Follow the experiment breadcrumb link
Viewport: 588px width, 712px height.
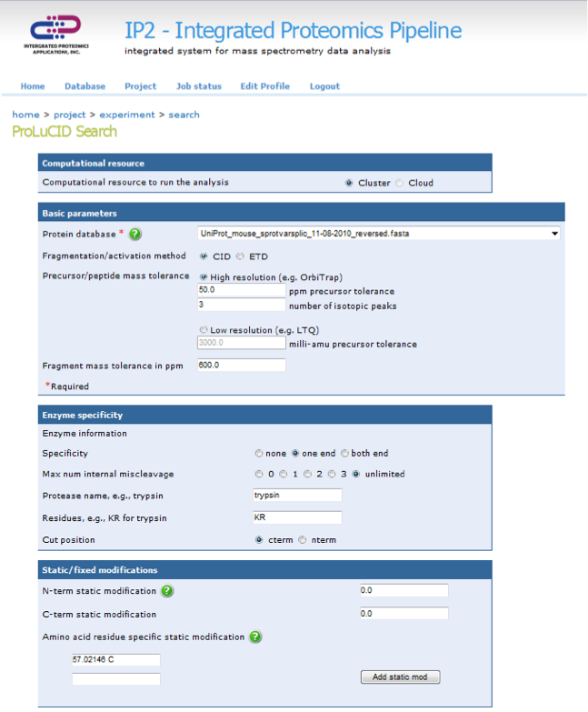[127, 115]
